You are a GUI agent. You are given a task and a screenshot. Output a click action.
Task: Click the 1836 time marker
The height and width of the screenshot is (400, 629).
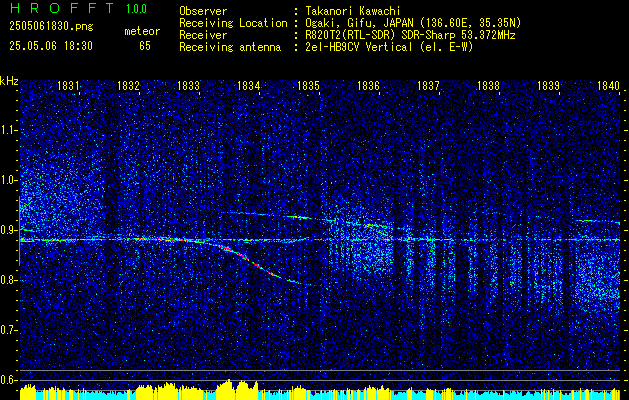coord(368,85)
